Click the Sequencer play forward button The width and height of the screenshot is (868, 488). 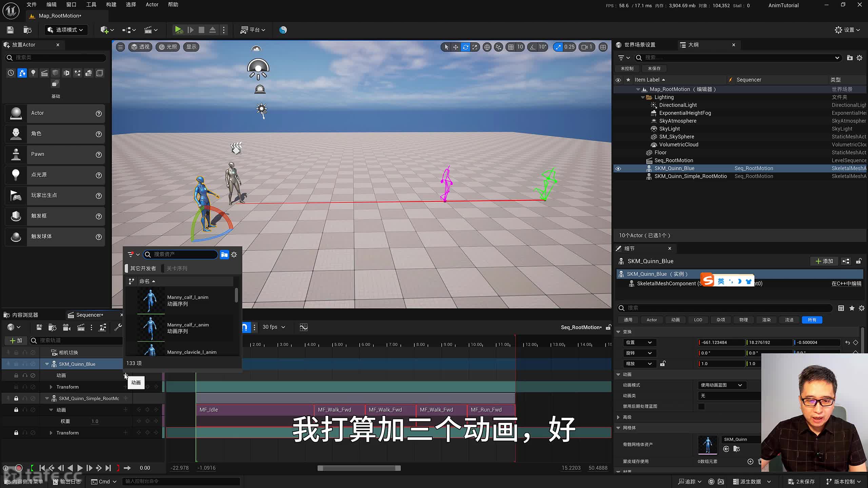[x=80, y=468]
